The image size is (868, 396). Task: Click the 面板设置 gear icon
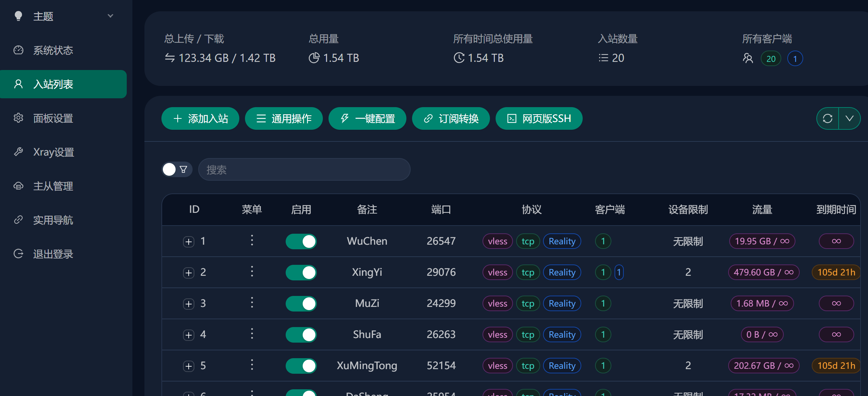pyautogui.click(x=18, y=118)
